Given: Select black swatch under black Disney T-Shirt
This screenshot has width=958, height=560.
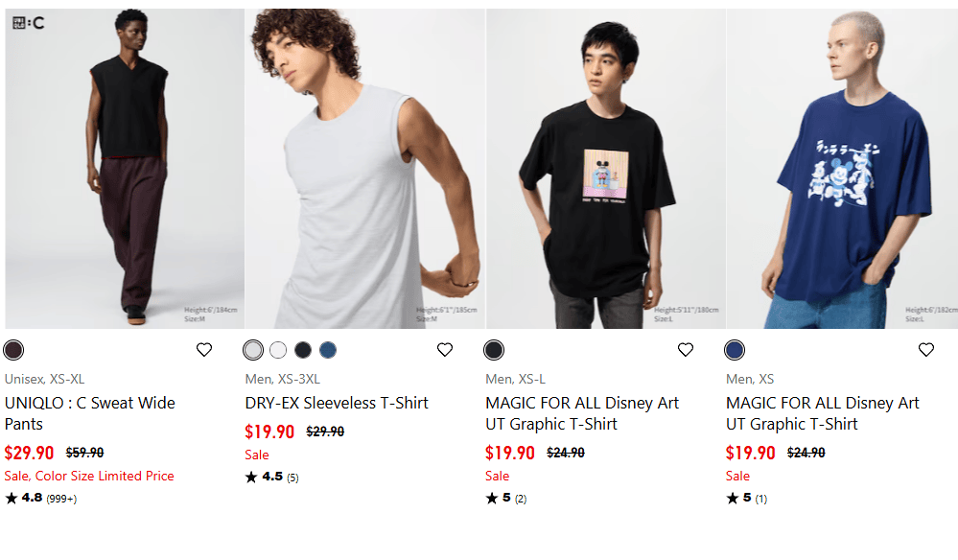Looking at the screenshot, I should point(494,350).
